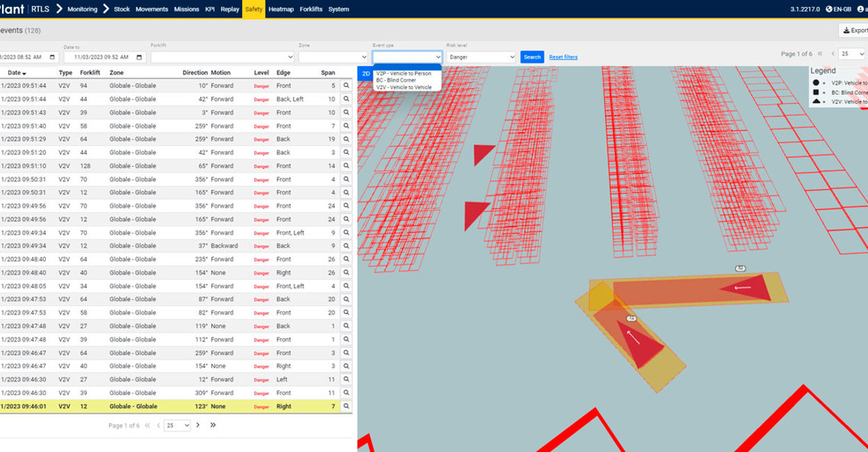Expand the Forklift filter dropdown
The height and width of the screenshot is (452, 868).
[x=222, y=57]
